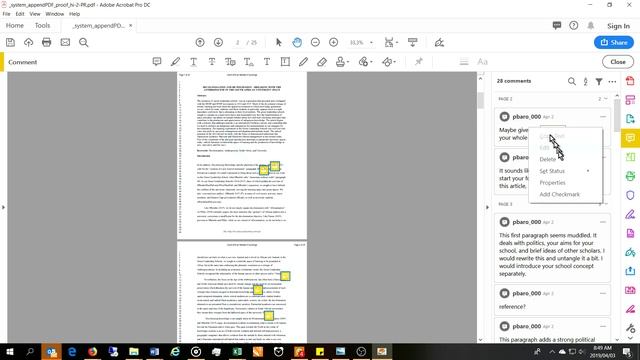
Task: Open the Edit menu
Action: click(x=20, y=14)
